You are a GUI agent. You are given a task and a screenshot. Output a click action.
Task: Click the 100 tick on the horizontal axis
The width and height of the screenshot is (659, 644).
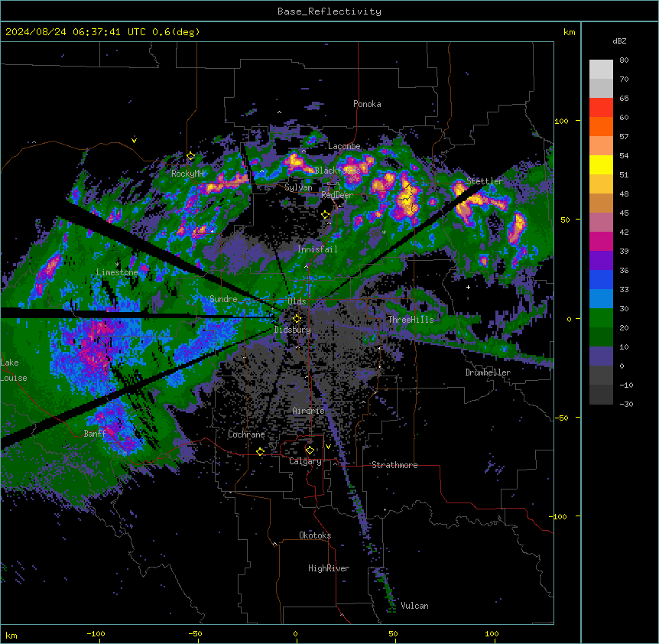pyautogui.click(x=492, y=633)
